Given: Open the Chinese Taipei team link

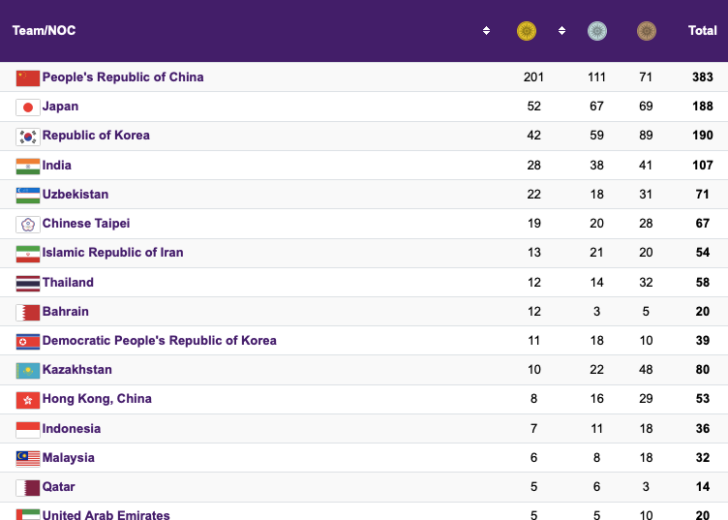Looking at the screenshot, I should (86, 224).
